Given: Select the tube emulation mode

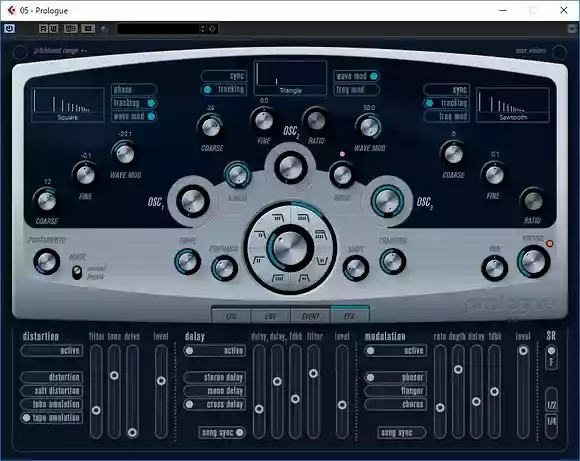Looking at the screenshot, I should [x=52, y=404].
